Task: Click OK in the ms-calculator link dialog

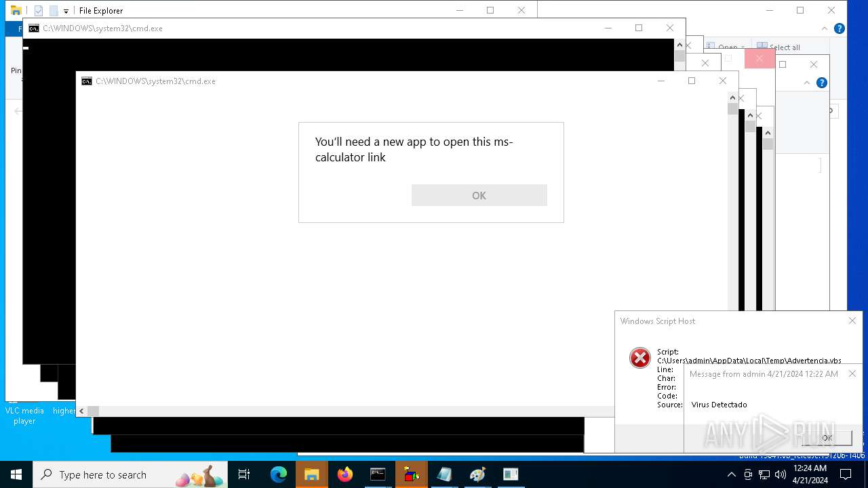Action: (x=479, y=195)
